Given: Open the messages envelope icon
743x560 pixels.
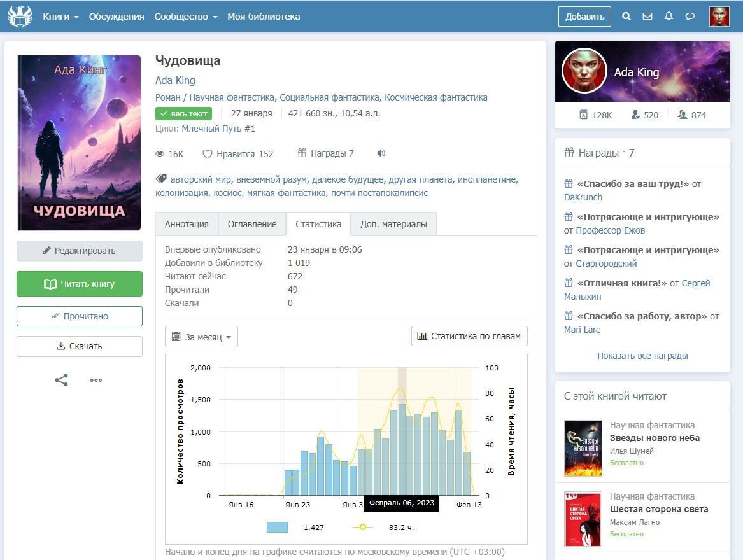Looking at the screenshot, I should coord(647,16).
